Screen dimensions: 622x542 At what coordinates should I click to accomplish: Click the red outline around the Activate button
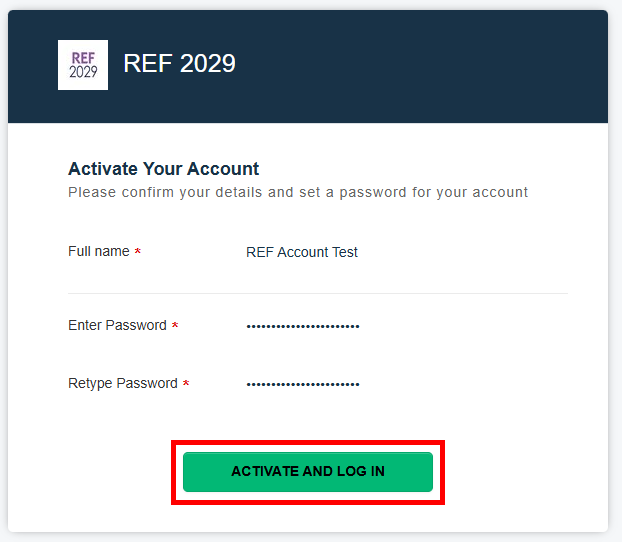pyautogui.click(x=308, y=441)
